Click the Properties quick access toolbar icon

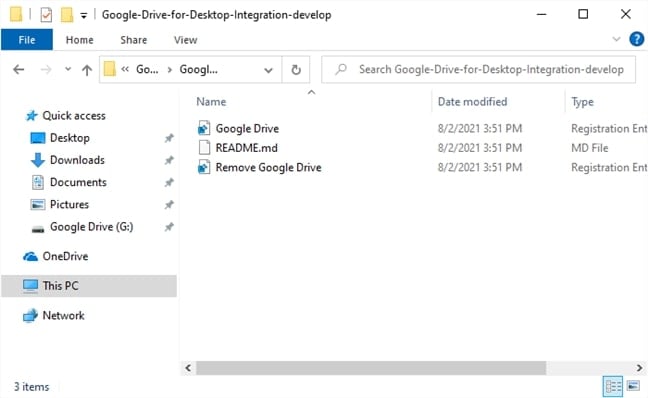pyautogui.click(x=46, y=15)
